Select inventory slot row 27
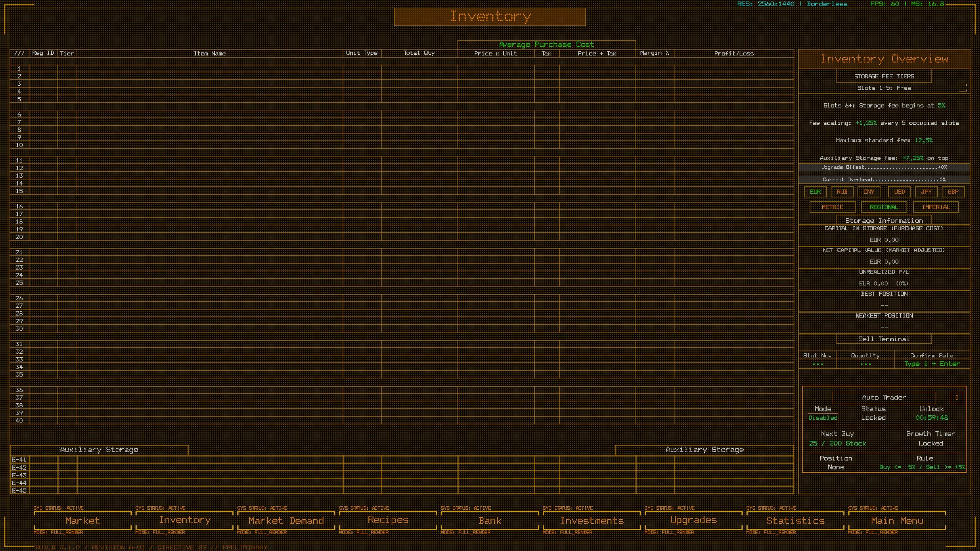980x551 pixels. (x=402, y=306)
